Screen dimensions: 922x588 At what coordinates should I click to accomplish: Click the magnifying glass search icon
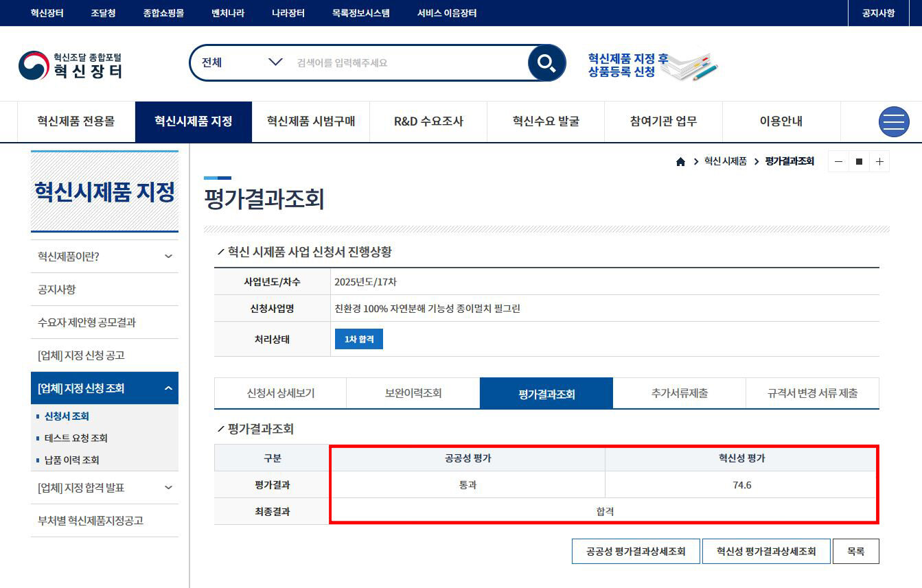pyautogui.click(x=546, y=63)
